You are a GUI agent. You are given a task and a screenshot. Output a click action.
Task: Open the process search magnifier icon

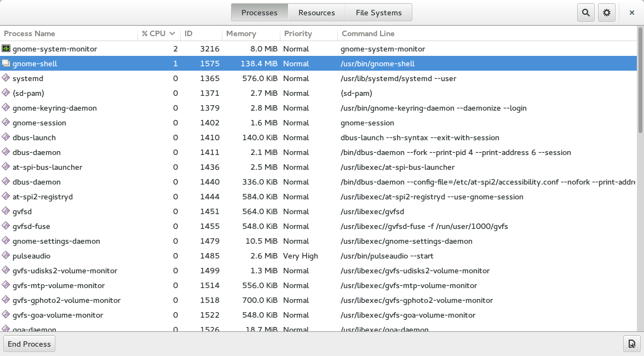[585, 12]
